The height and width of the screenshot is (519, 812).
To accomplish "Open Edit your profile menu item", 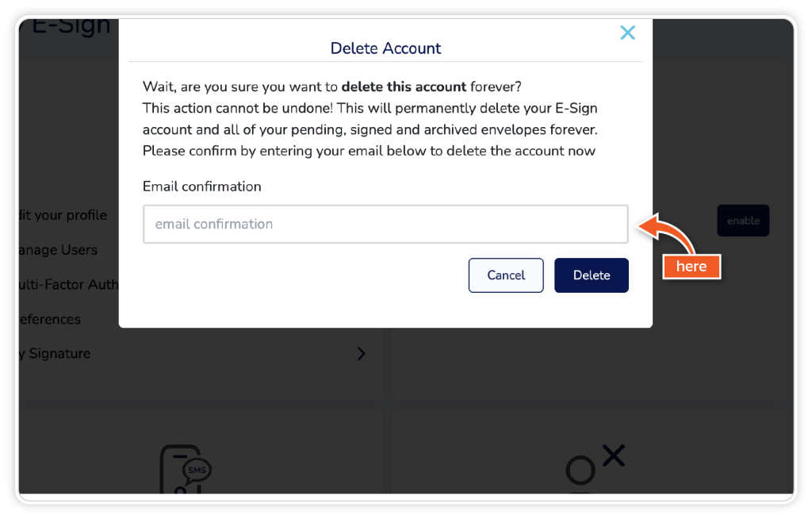I will coord(63,215).
